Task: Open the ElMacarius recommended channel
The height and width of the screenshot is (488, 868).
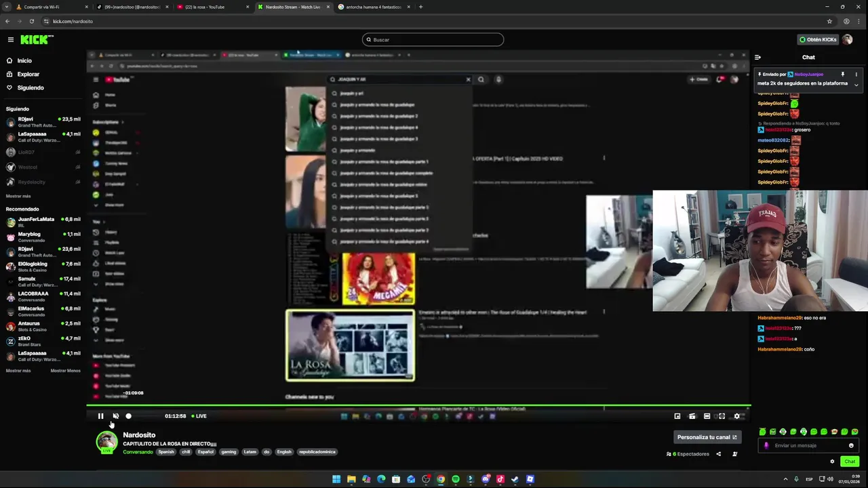Action: [43, 311]
